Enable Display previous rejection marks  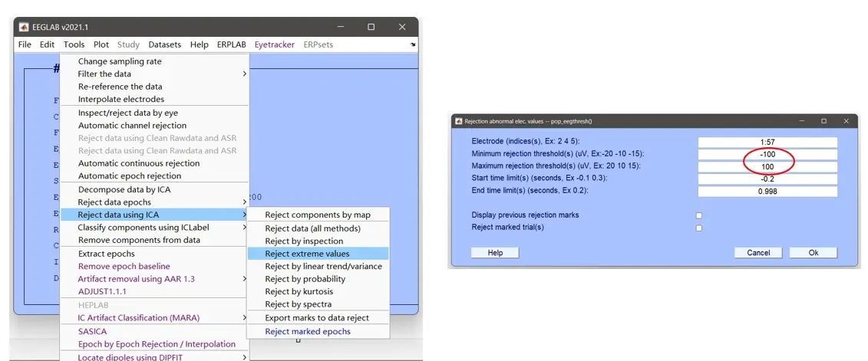[x=699, y=215]
